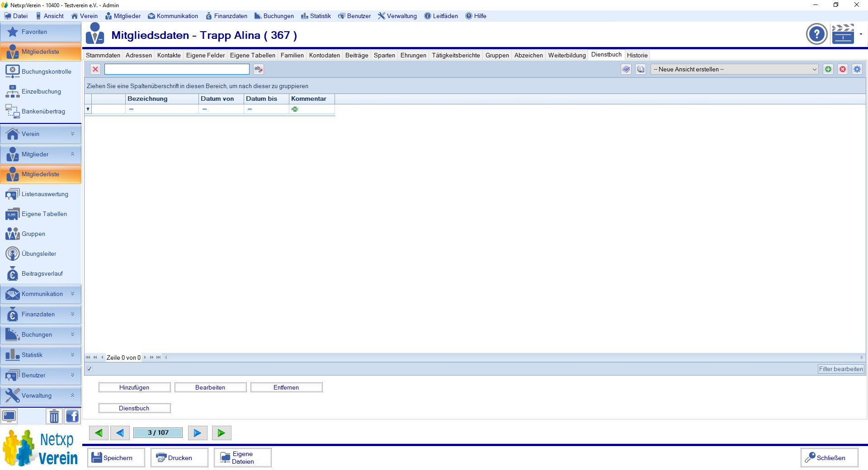Click the Bezeichnung filter row cell
This screenshot has width=868, height=470.
tap(162, 109)
